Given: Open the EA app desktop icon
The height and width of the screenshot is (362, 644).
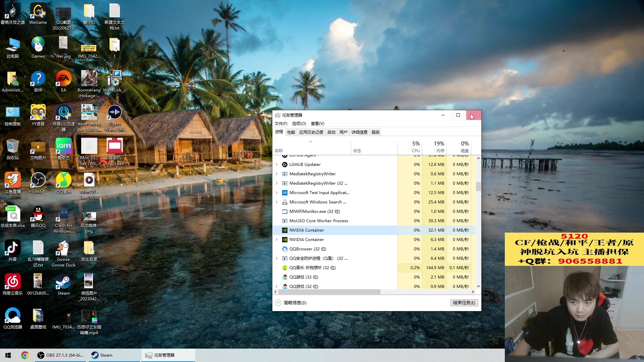Looking at the screenshot, I should (63, 81).
